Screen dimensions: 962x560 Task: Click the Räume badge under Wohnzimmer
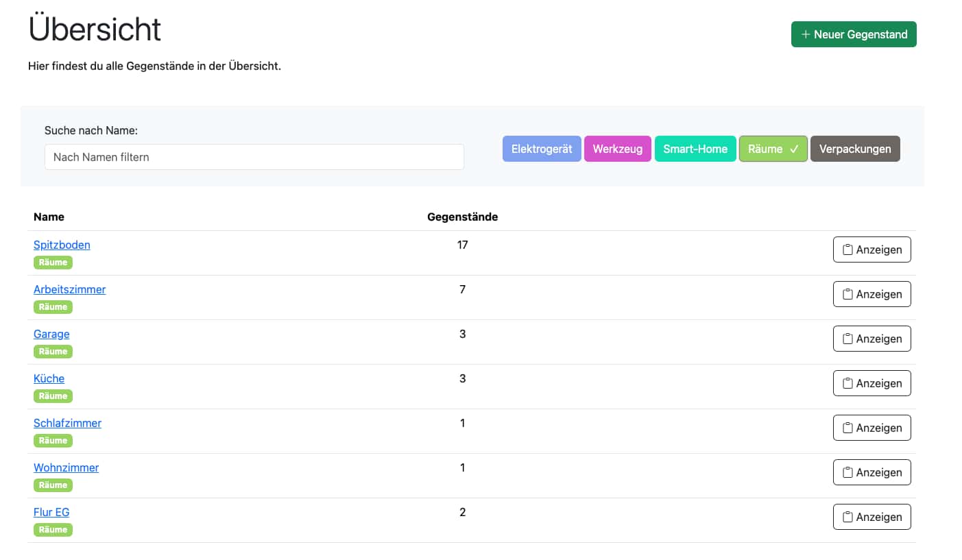click(53, 485)
